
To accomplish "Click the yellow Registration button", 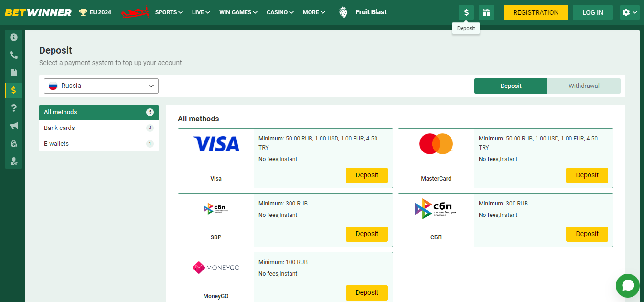I will pos(536,12).
